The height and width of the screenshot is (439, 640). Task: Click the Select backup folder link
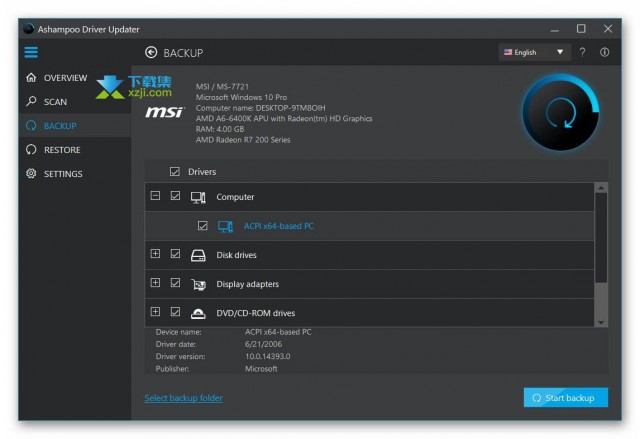tap(184, 398)
